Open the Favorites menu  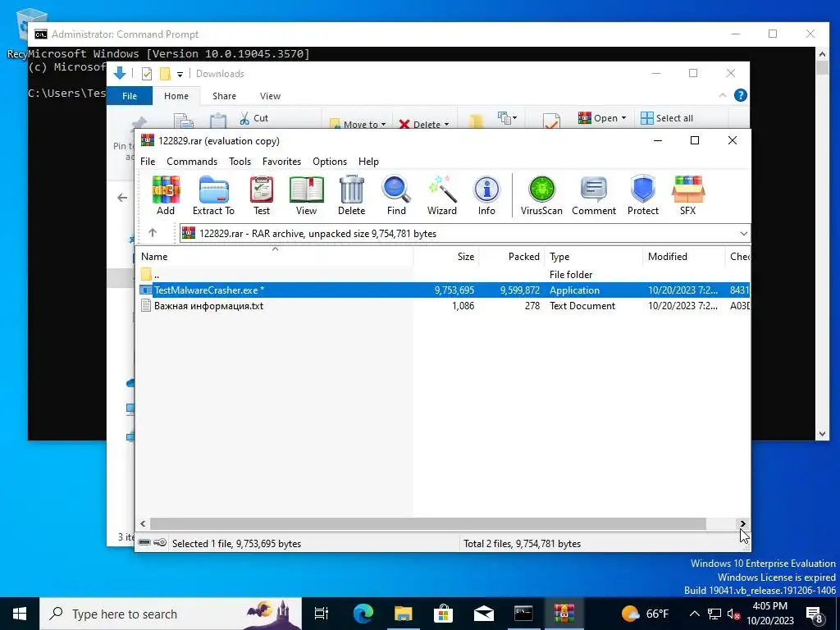(282, 162)
